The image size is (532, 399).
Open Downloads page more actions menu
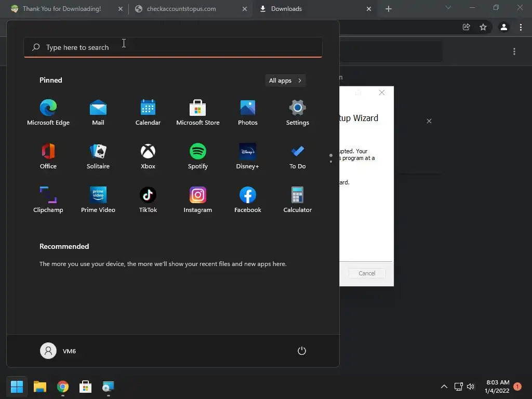[514, 51]
